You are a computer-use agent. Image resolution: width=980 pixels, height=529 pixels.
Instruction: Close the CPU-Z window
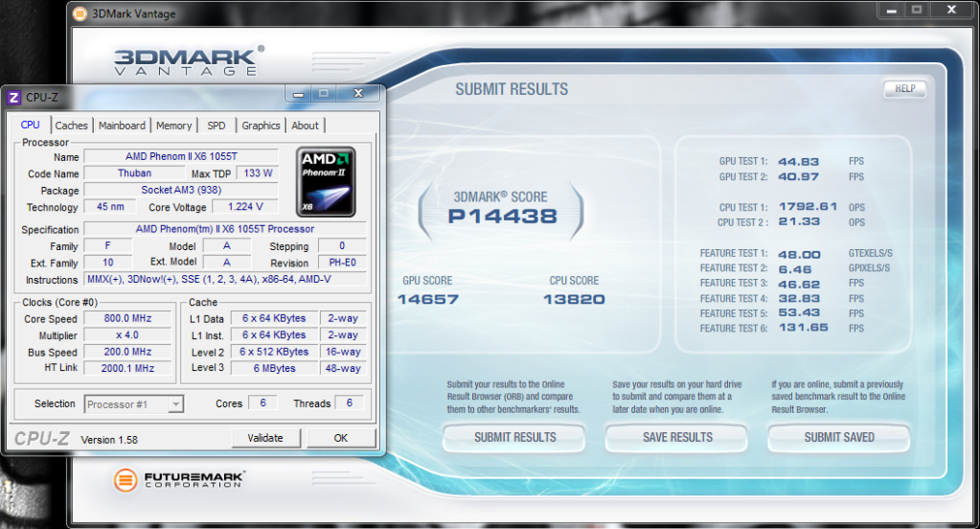point(358,93)
